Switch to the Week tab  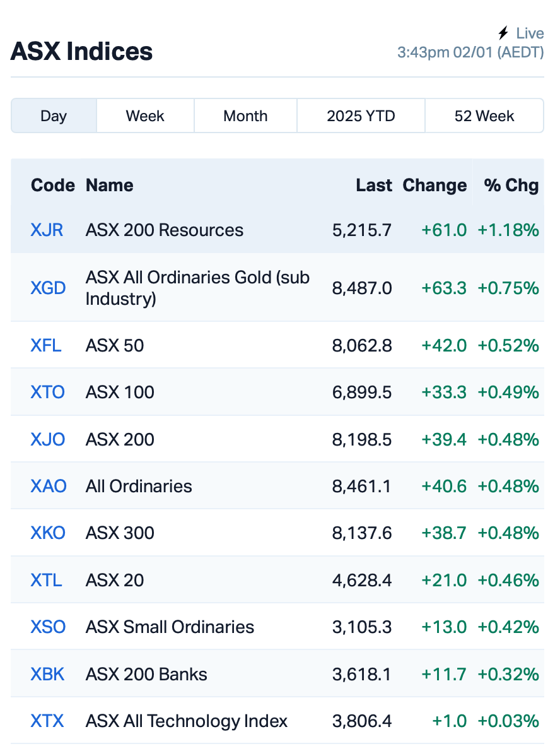click(145, 115)
